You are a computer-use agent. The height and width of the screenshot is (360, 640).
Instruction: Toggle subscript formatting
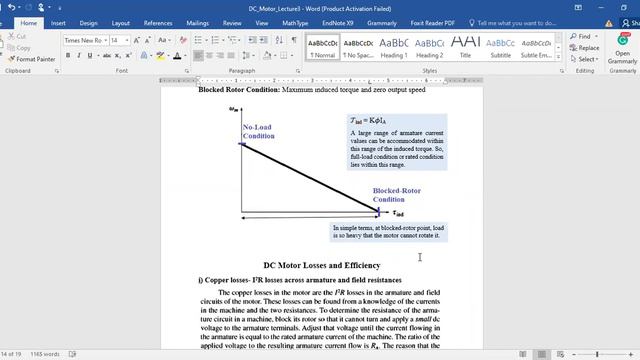coord(118,56)
